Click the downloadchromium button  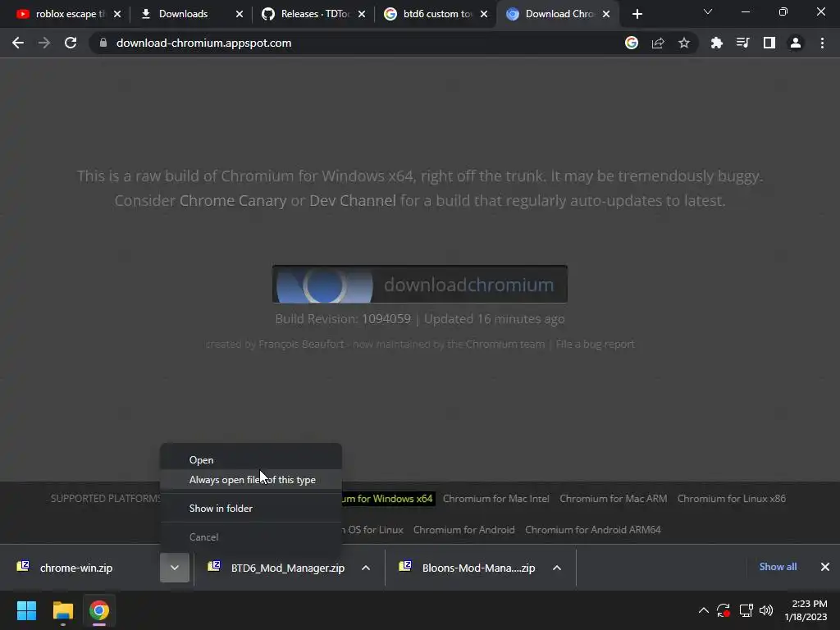pos(420,284)
